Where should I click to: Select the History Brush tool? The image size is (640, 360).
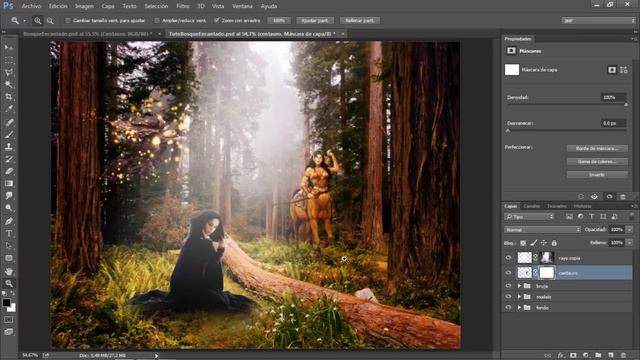tap(9, 159)
